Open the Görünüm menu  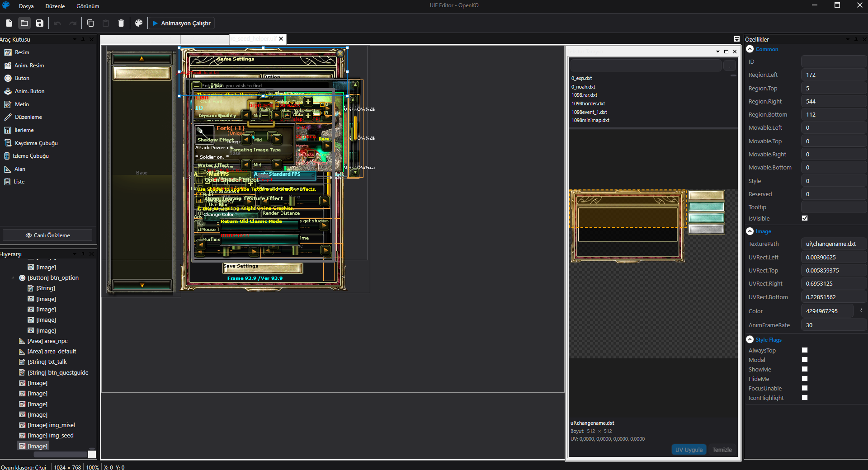click(x=88, y=6)
